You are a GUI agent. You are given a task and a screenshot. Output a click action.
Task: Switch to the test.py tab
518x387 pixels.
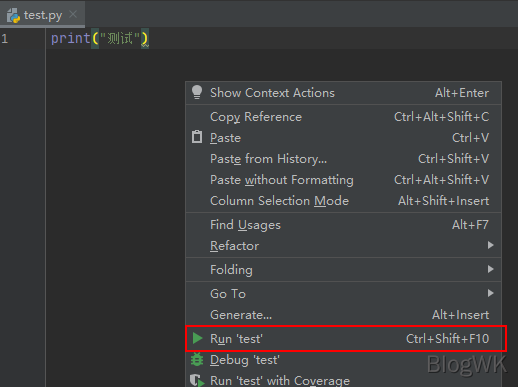tap(43, 15)
